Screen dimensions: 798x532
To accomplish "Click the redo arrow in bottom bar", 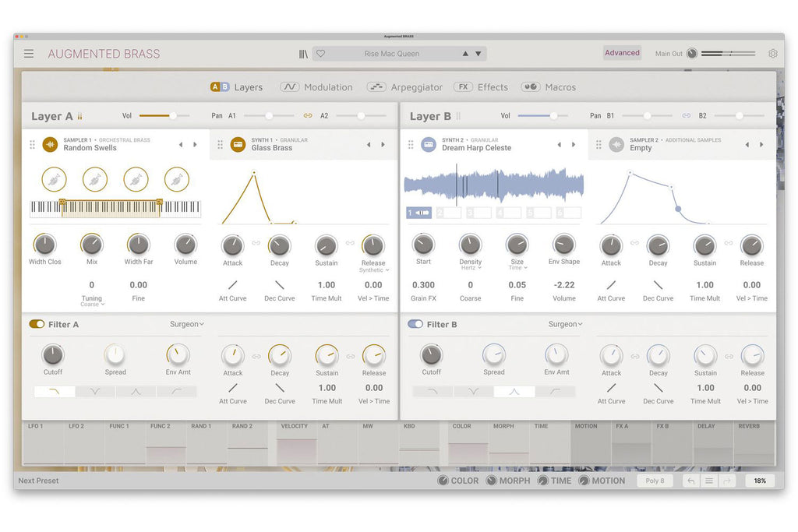I will [727, 481].
